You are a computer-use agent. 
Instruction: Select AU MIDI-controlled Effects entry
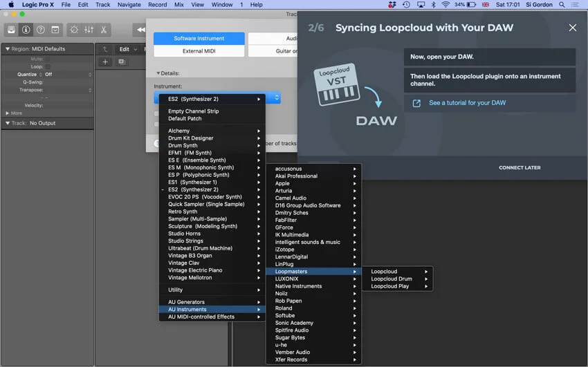tap(212, 317)
